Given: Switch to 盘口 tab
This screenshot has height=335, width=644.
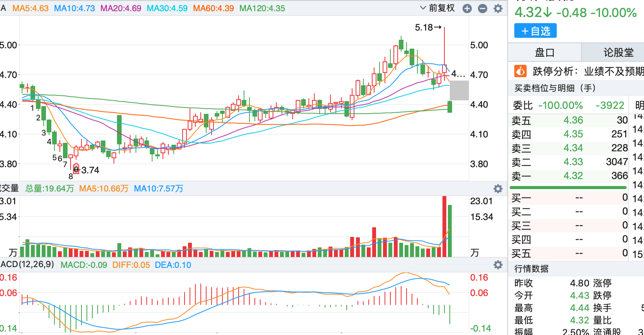Looking at the screenshot, I should [545, 52].
